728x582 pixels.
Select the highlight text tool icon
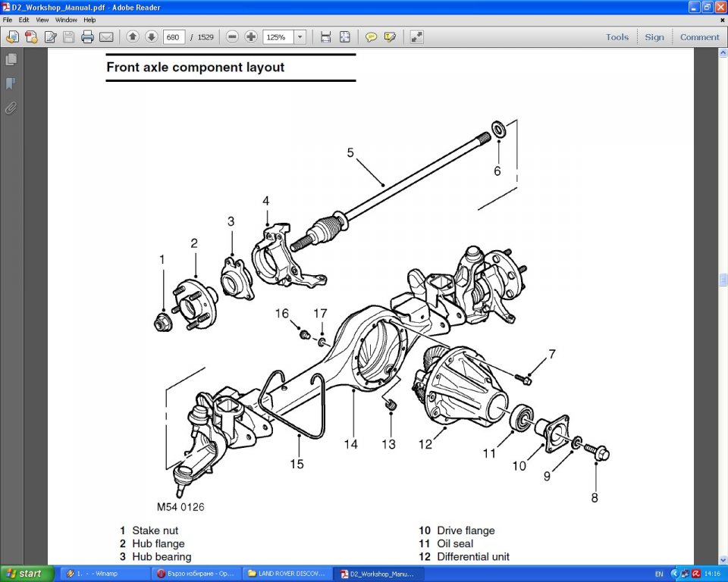coord(390,37)
